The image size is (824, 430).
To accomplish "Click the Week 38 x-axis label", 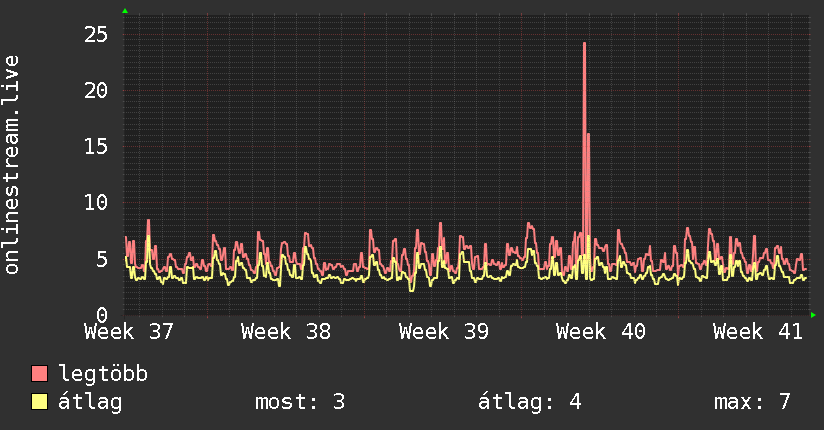I will (286, 332).
